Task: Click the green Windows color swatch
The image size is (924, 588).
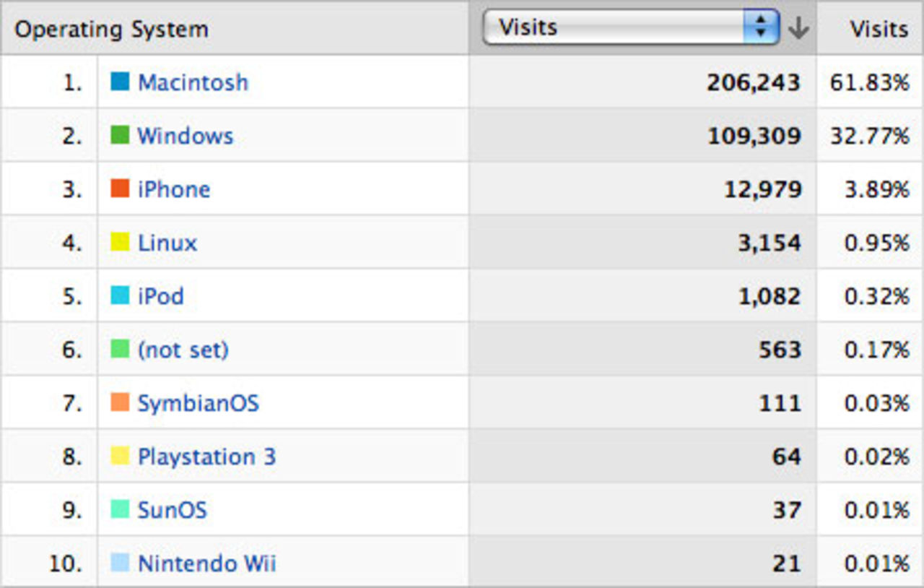Action: tap(120, 135)
